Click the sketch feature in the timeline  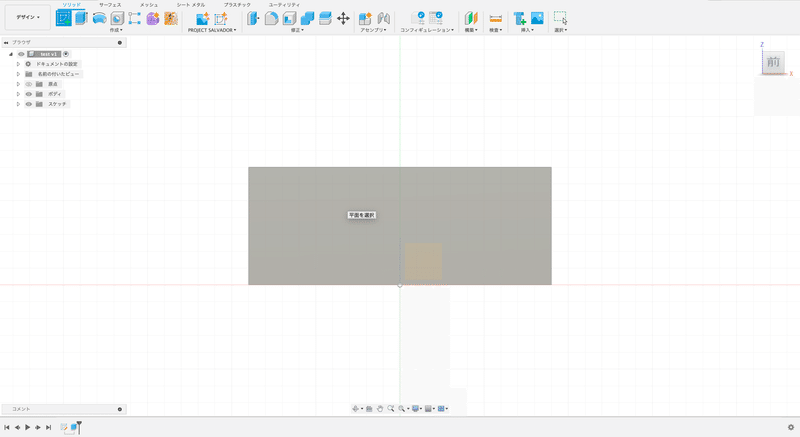point(64,427)
